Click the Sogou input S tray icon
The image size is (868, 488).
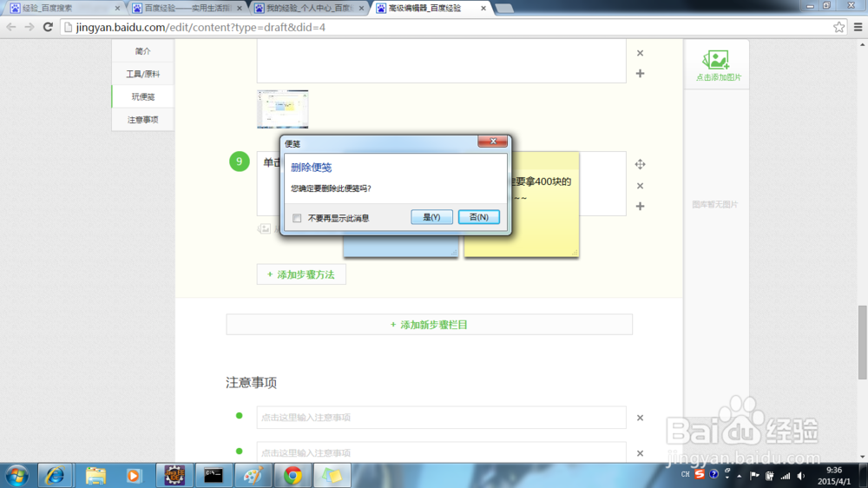pos(700,475)
